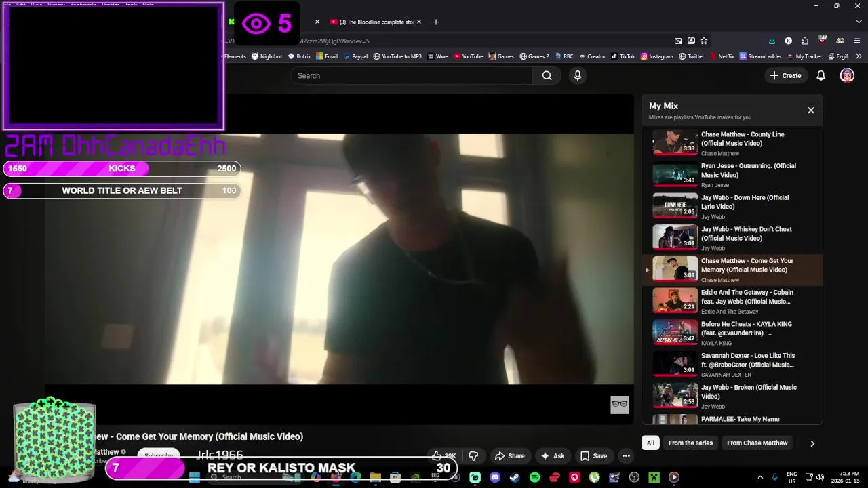The height and width of the screenshot is (488, 868).
Task: Open the YouTube to MP3 bookmark
Action: [x=397, y=56]
